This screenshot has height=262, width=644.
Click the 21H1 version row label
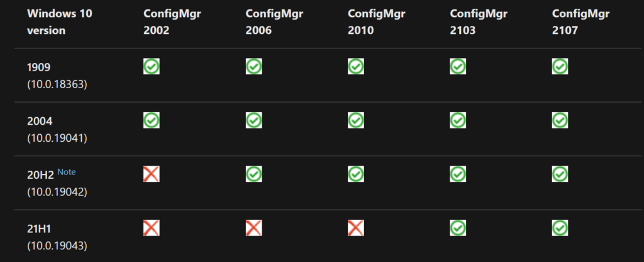click(x=38, y=229)
